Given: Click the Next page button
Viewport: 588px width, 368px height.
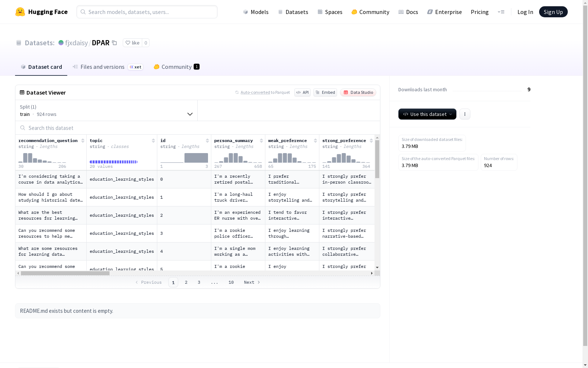Looking at the screenshot, I should tap(252, 282).
